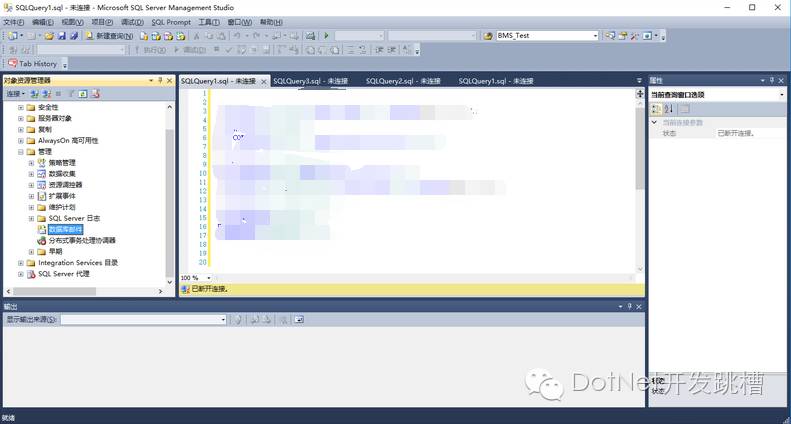Click the Database Engine Query icon
This screenshot has width=791, height=424.
[144, 36]
